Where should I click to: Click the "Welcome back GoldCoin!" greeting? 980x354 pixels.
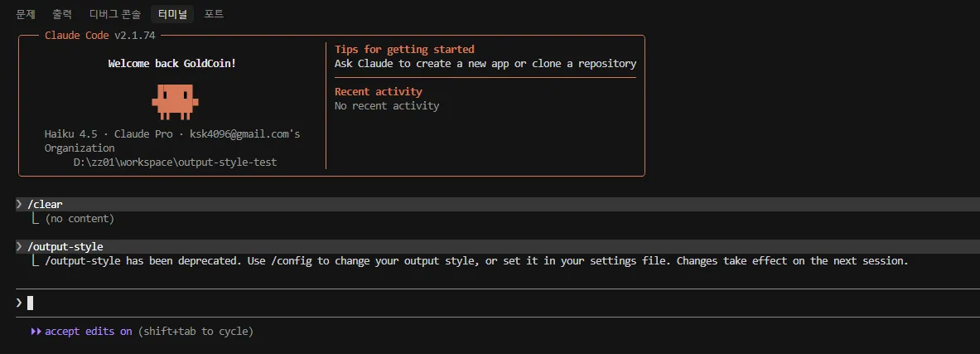point(172,64)
